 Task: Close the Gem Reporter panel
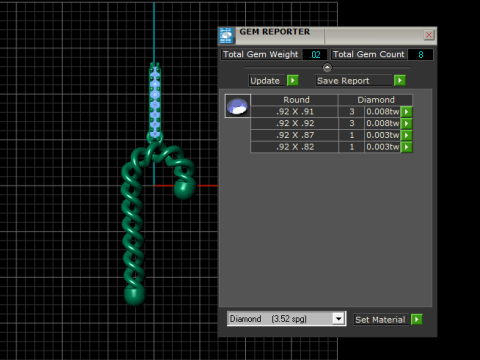(429, 35)
